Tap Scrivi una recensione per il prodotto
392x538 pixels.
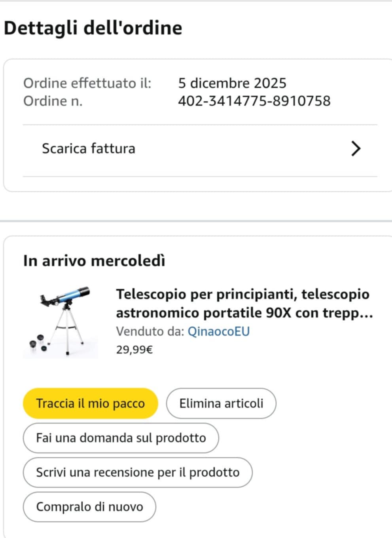click(x=138, y=472)
